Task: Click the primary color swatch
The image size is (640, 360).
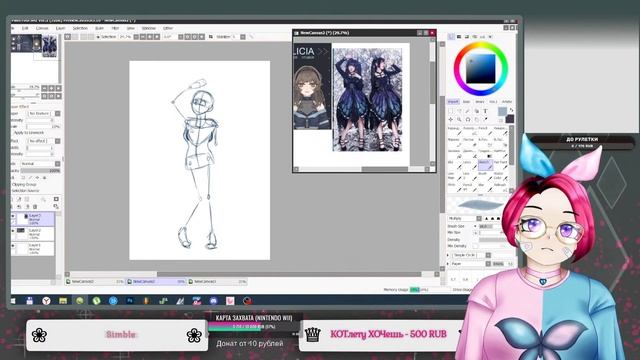Action: pos(502,111)
